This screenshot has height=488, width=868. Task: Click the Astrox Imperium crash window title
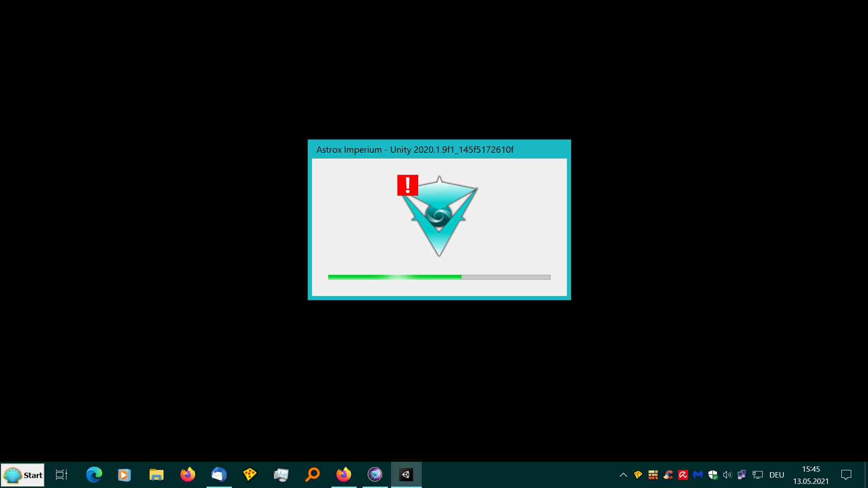[415, 150]
